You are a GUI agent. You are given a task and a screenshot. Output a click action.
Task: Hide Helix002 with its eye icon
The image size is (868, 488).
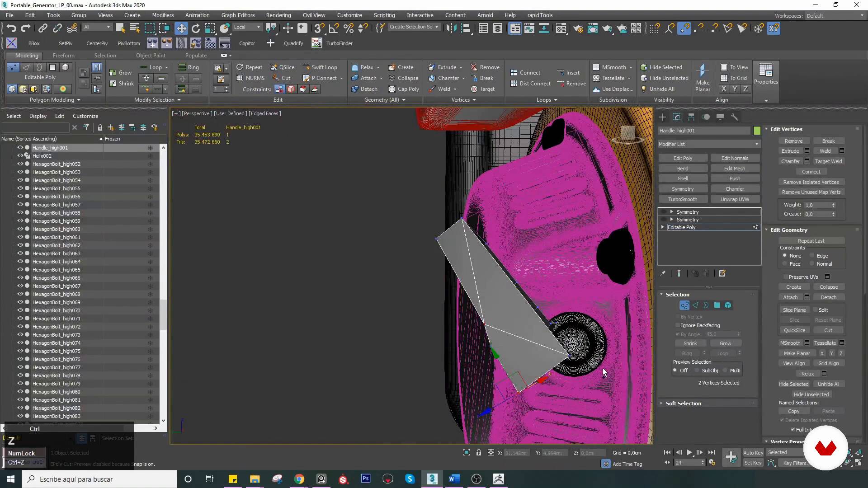[20, 156]
